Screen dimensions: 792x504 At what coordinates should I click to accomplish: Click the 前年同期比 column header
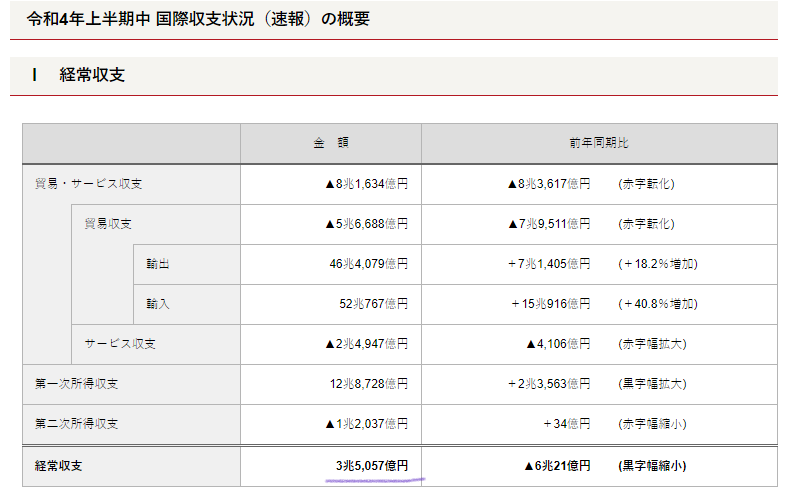pyautogui.click(x=598, y=143)
